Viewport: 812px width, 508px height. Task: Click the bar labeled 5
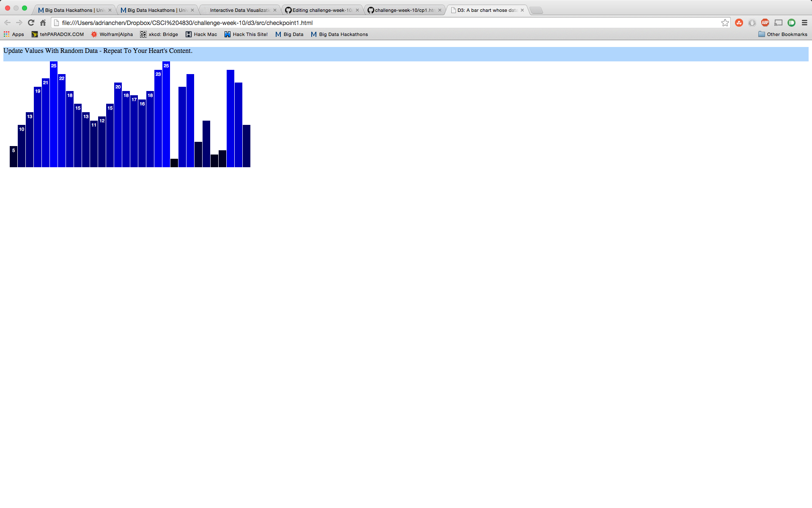[14, 157]
